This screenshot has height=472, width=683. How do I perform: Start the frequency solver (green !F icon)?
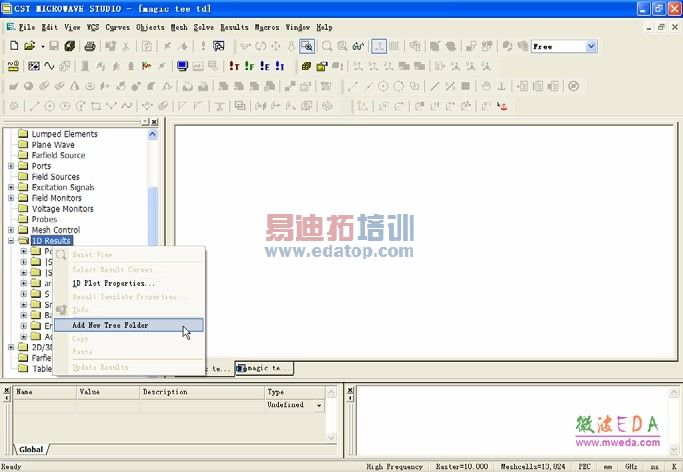250,66
